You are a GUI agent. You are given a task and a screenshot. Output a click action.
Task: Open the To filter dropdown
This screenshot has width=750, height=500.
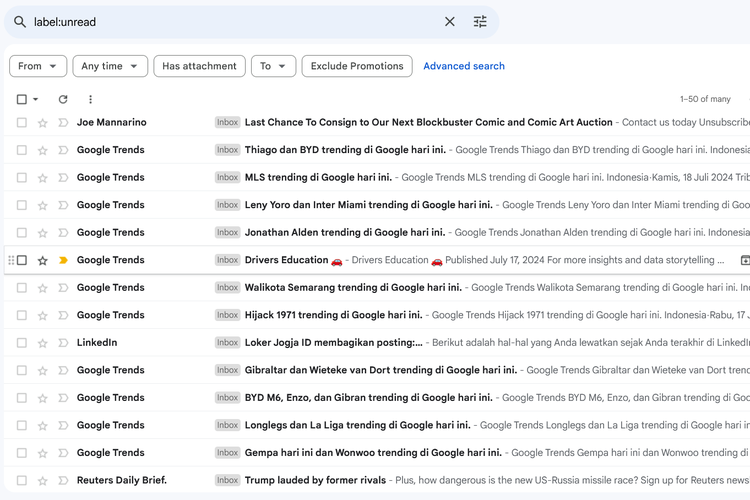(274, 66)
